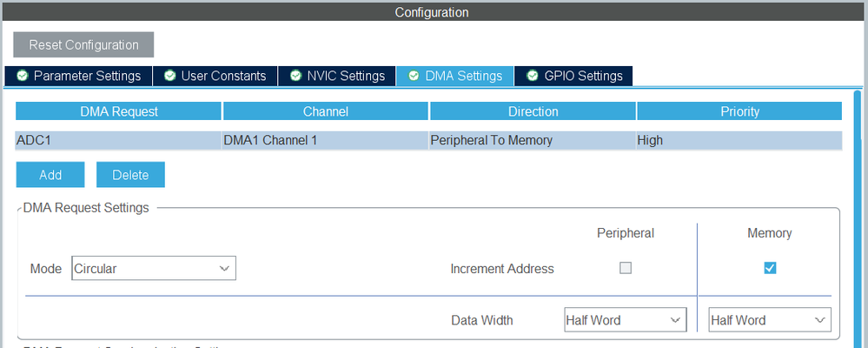Open the Mode dropdown set to Circular
The width and height of the screenshot is (868, 348).
(154, 268)
